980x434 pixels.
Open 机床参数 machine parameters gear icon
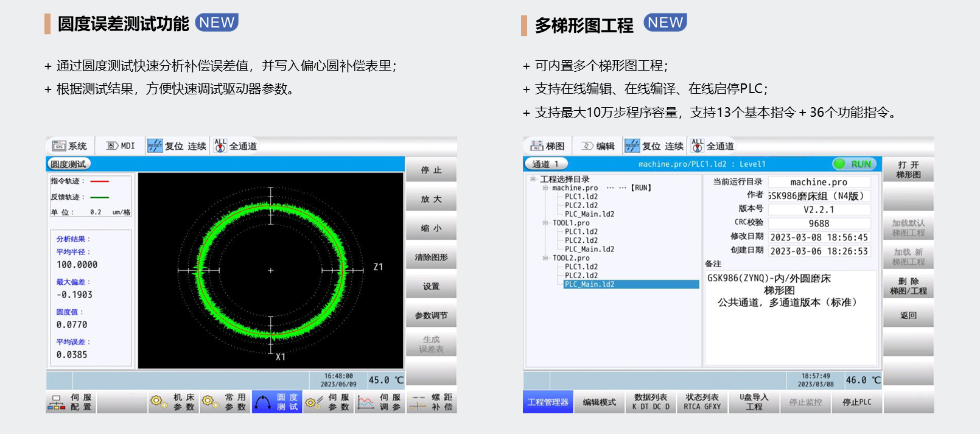point(159,402)
